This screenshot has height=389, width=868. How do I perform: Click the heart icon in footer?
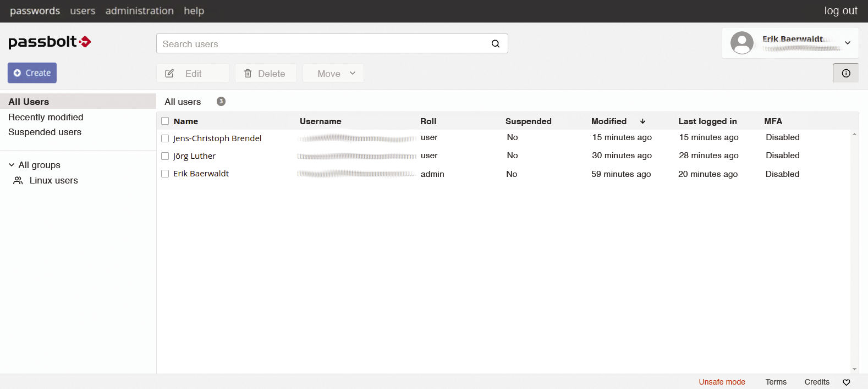[847, 382]
